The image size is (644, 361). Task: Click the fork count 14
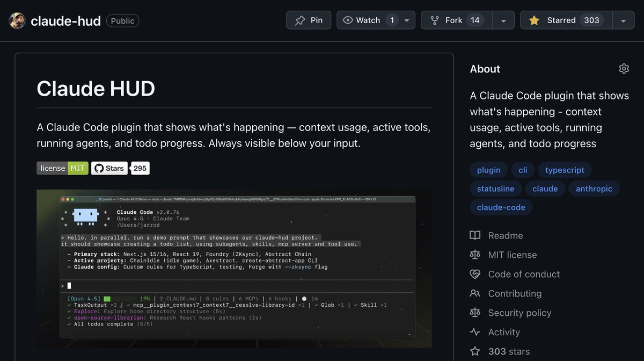tap(475, 20)
